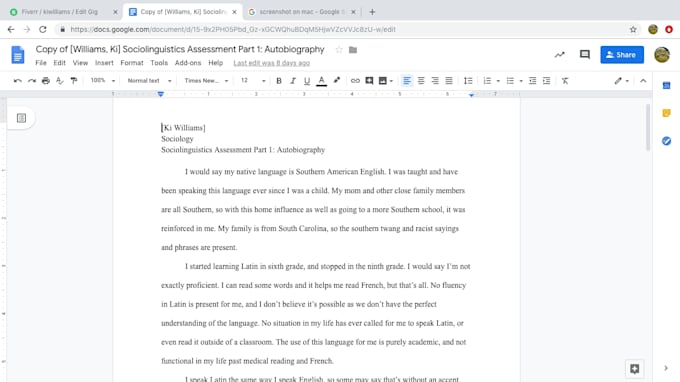Viewport: 680px width, 382px height.
Task: Select the Paint format tool
Action: pyautogui.click(x=74, y=81)
